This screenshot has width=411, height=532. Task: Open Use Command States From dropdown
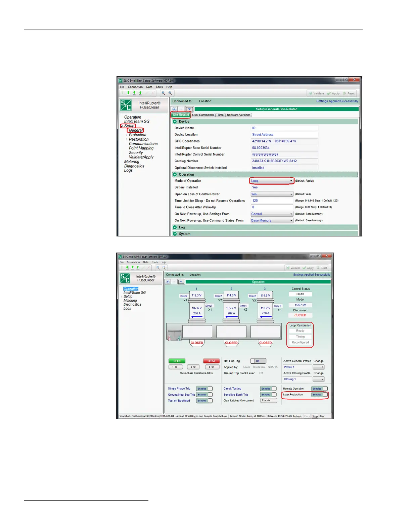pyautogui.click(x=272, y=221)
